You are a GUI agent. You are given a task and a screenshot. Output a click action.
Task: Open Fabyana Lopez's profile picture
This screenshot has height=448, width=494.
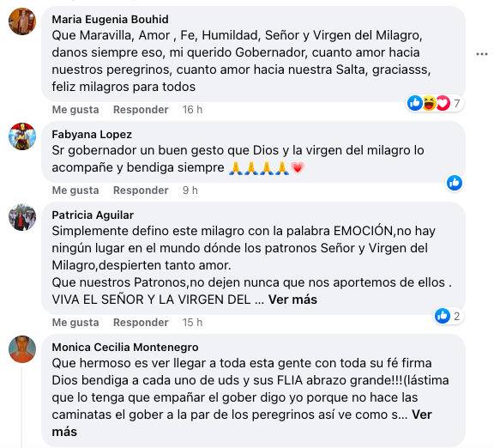22,136
